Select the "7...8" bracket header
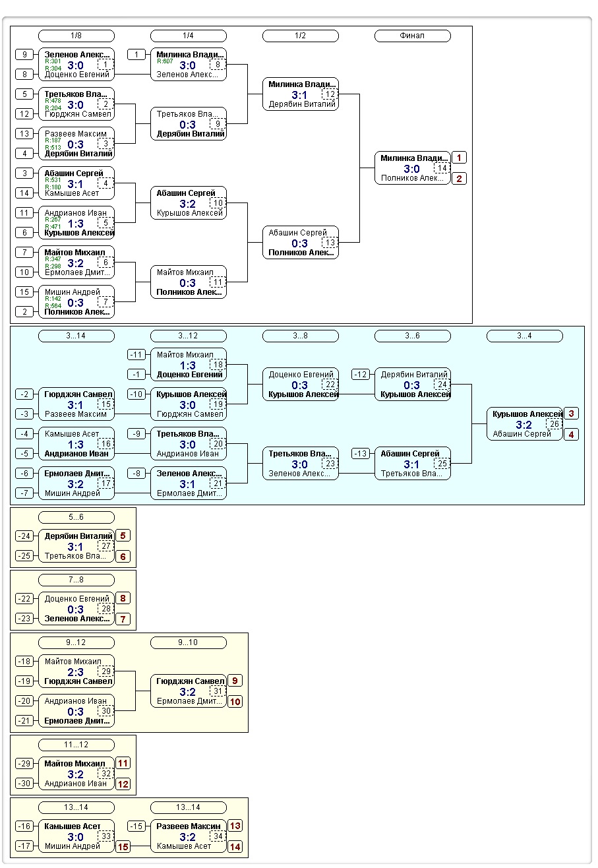 (76, 580)
